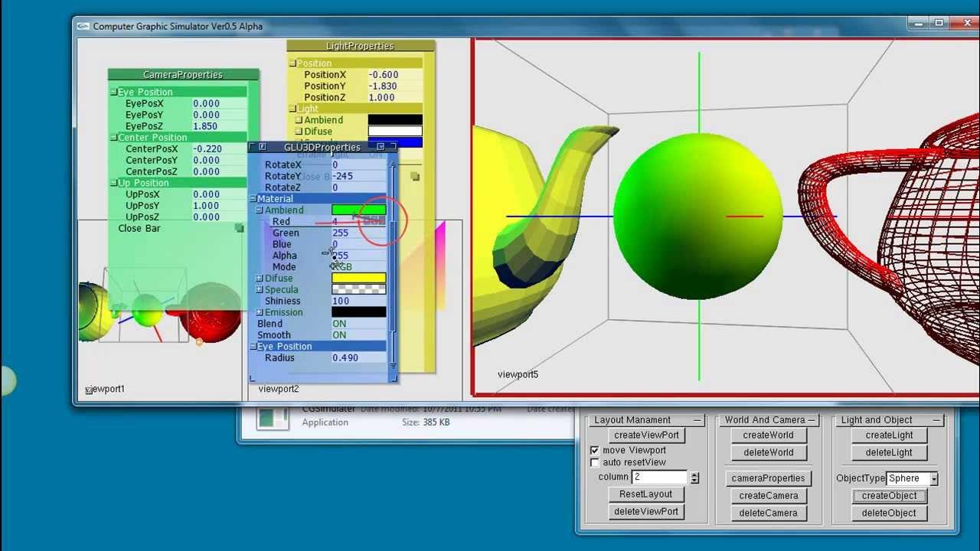The image size is (980, 551).
Task: Toggle the Blend ON value
Action: [x=358, y=324]
